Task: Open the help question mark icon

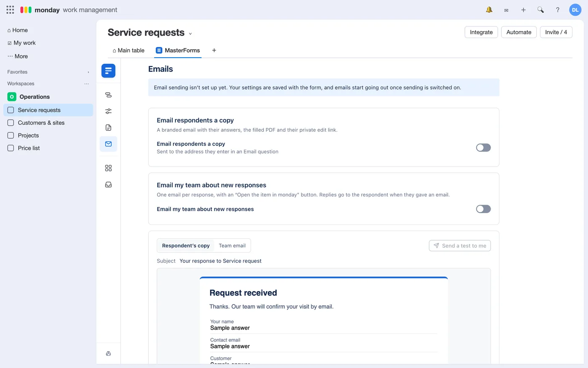Action: pyautogui.click(x=558, y=10)
